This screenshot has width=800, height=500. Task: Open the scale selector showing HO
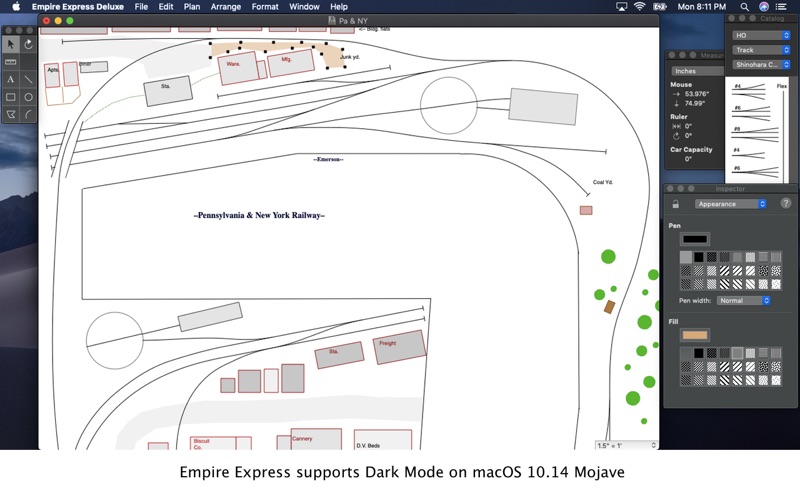coord(761,35)
